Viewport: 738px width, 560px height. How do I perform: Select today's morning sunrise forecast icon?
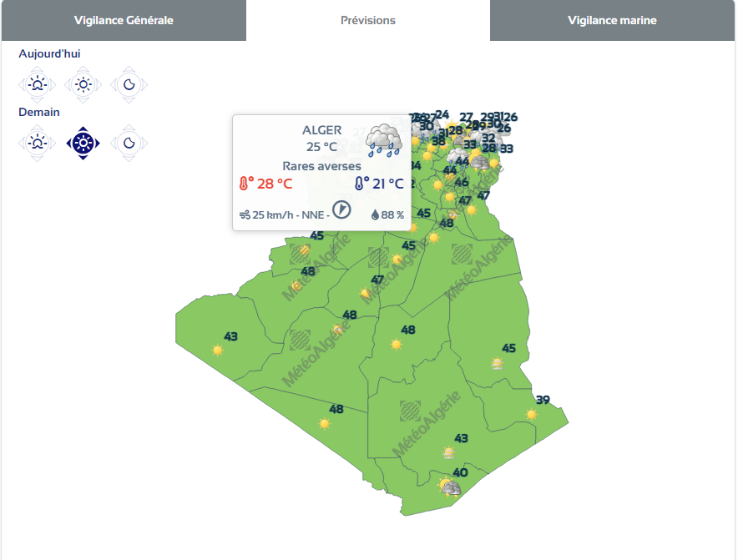(37, 84)
